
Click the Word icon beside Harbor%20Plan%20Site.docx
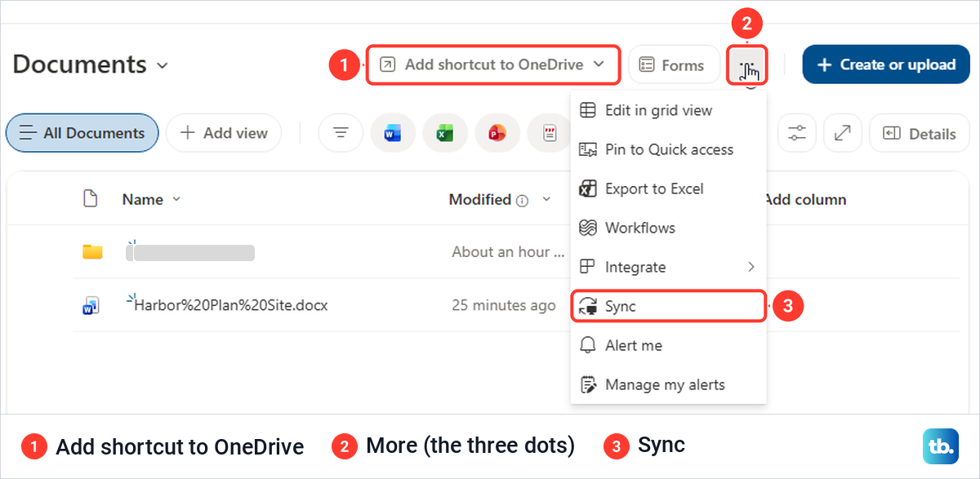click(91, 306)
